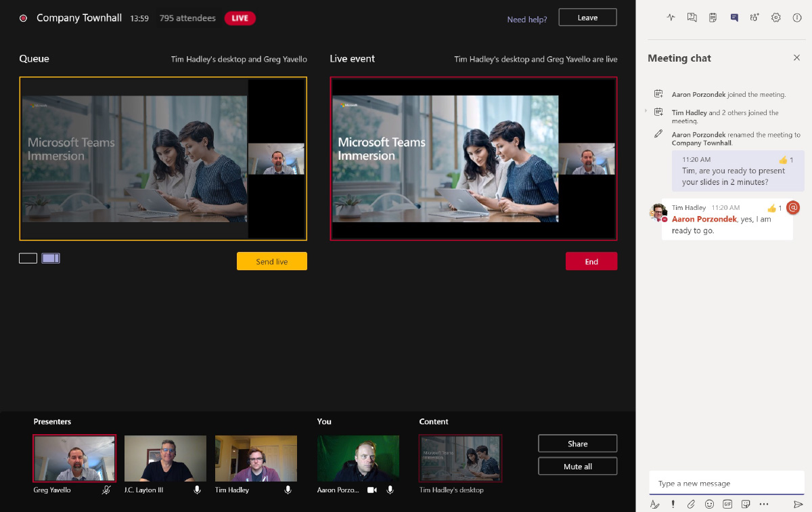
Task: Open more messaging options ellipsis
Action: coord(764,504)
